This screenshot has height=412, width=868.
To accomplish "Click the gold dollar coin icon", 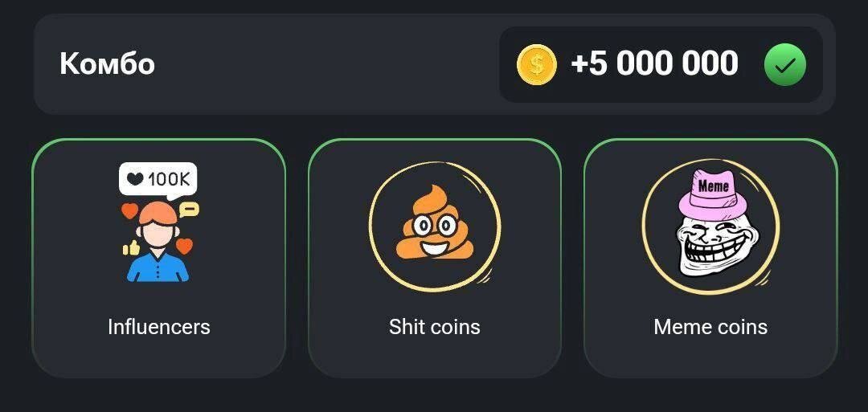I will click(536, 65).
